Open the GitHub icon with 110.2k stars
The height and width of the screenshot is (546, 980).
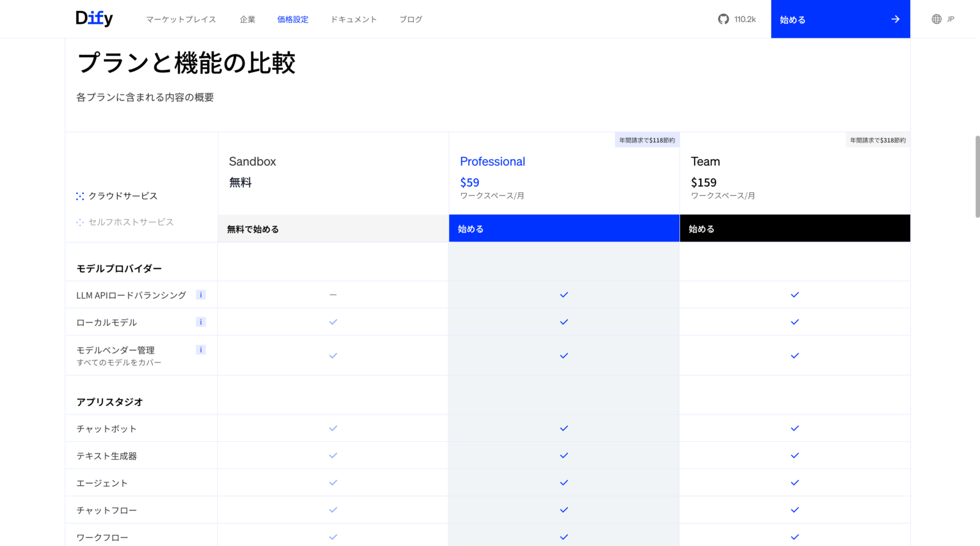point(723,19)
